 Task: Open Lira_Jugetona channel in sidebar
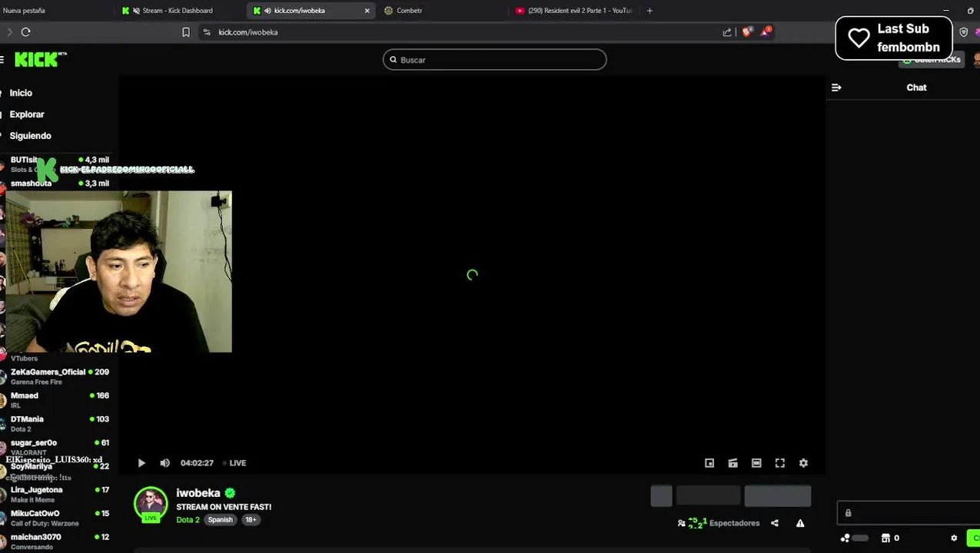point(55,495)
